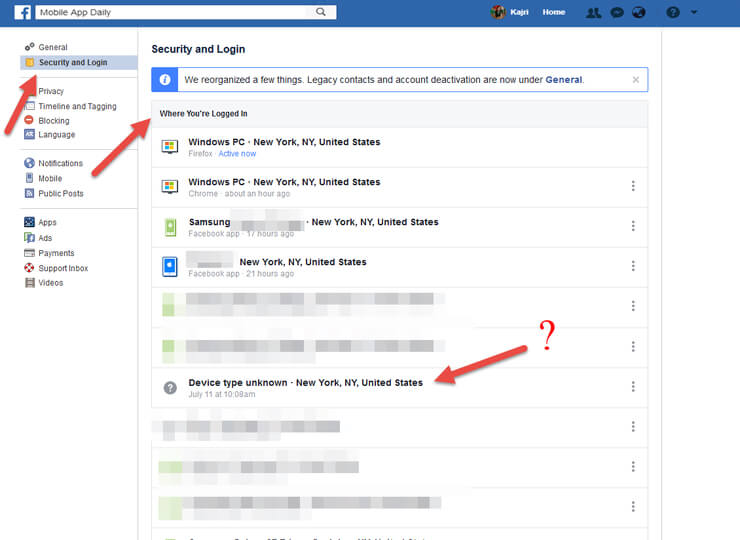Click the Facebook logo icon
Image resolution: width=740 pixels, height=540 pixels.
pos(23,12)
